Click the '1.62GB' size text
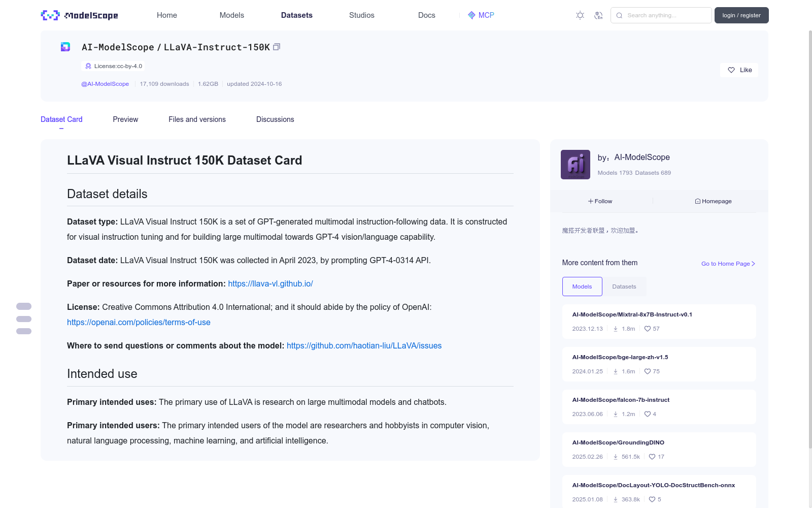Screen dimensions: 812x508 point(208,84)
